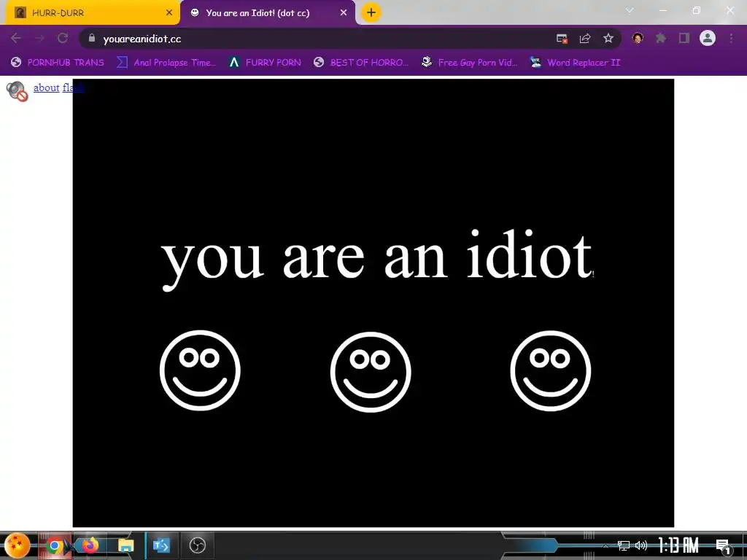
Task: Open the FURRY PORN bookmark
Action: click(x=264, y=63)
